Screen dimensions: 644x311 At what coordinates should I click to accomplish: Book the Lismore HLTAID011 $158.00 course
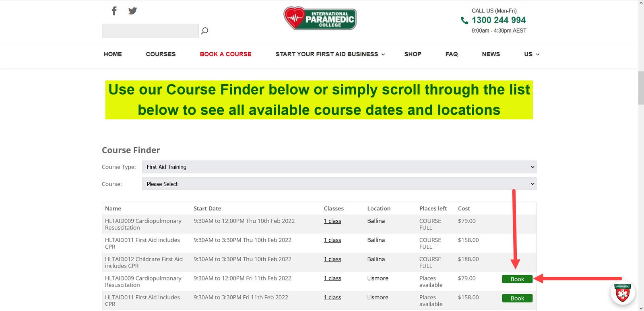517,298
